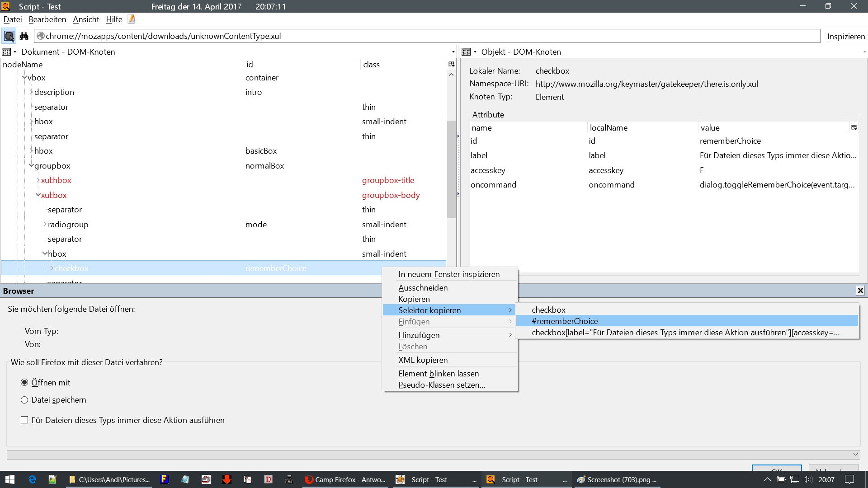Click the column picker icon in Attribute table
The width and height of the screenshot is (868, 488).
854,127
